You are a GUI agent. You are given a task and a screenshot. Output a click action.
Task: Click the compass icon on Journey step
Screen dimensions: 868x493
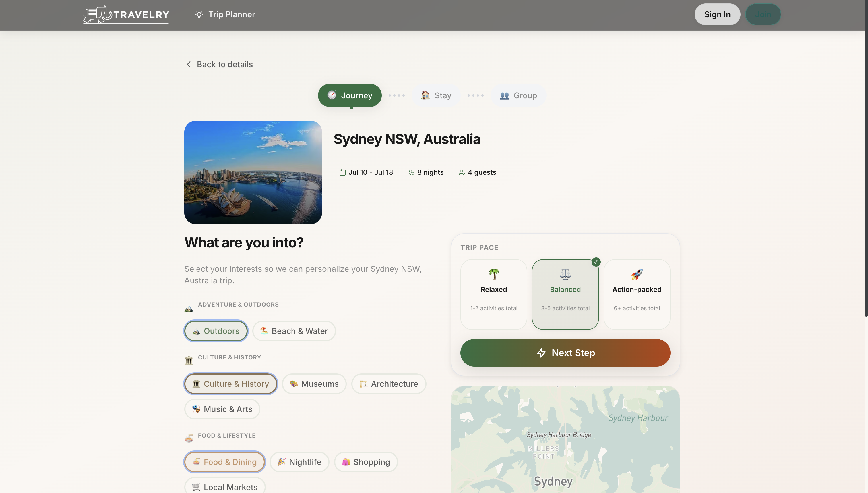click(x=332, y=95)
